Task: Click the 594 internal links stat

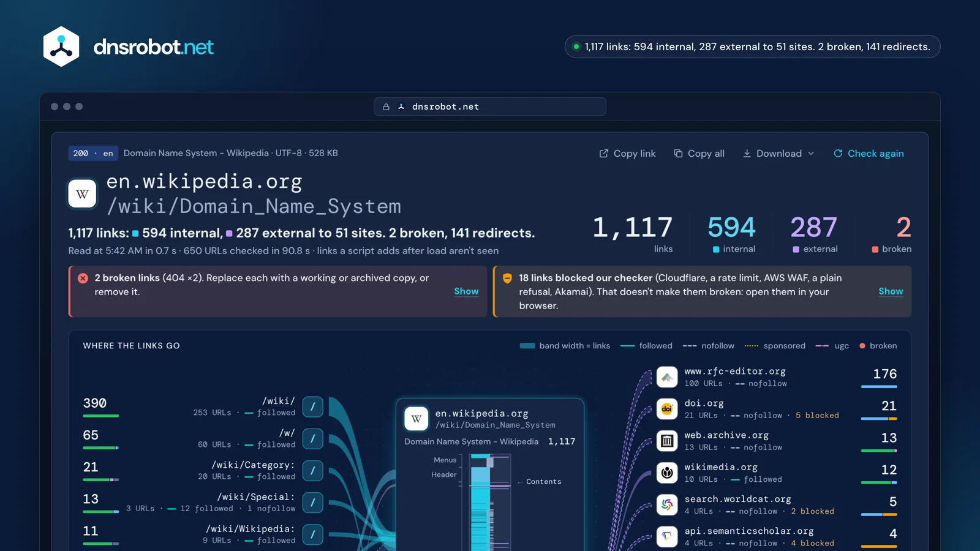Action: (731, 233)
